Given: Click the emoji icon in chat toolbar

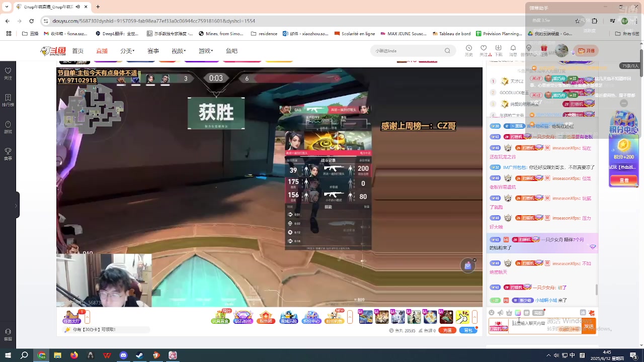Looking at the screenshot, I should 492,313.
